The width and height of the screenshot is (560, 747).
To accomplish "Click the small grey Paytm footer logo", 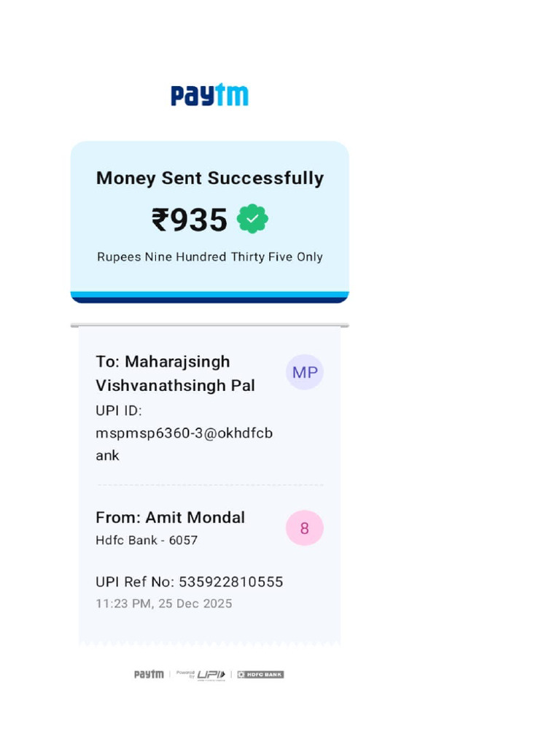I will click(149, 674).
